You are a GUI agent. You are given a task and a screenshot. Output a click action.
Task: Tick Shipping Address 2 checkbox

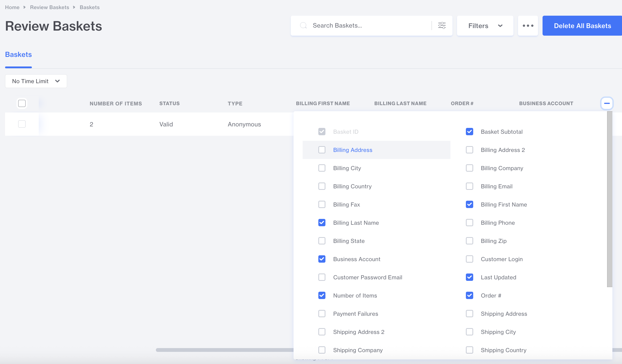(322, 332)
